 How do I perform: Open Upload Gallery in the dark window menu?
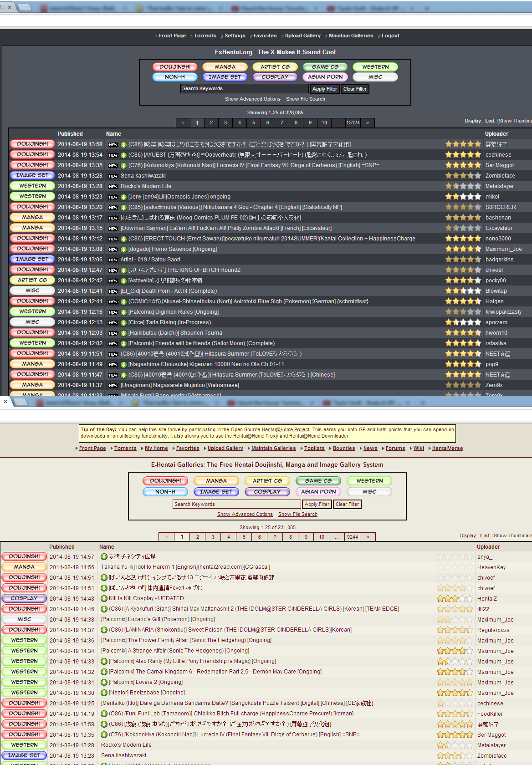point(303,36)
